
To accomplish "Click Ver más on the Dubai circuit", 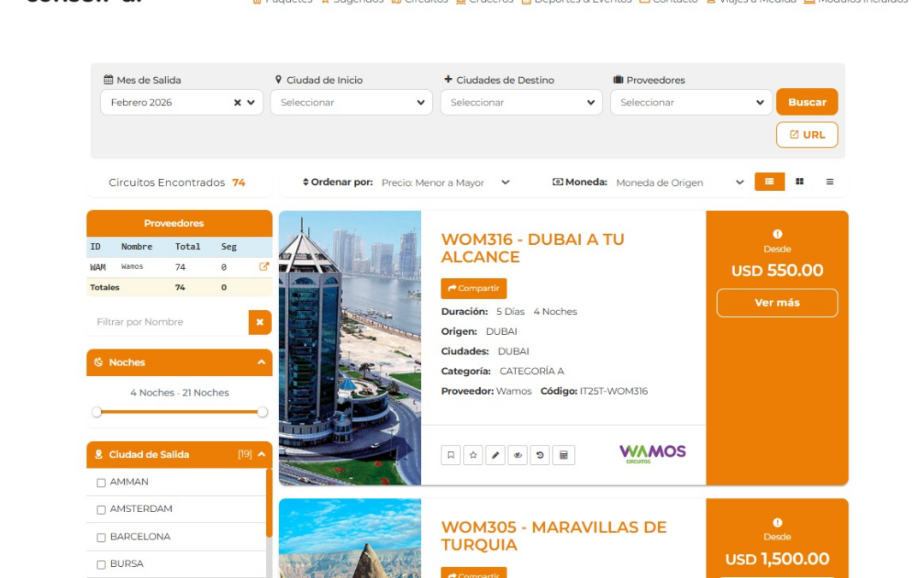I will click(x=777, y=303).
